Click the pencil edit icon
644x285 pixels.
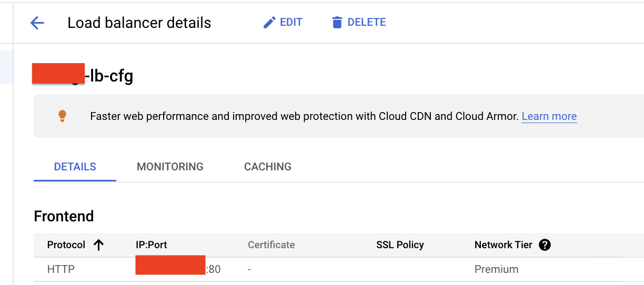click(x=269, y=22)
